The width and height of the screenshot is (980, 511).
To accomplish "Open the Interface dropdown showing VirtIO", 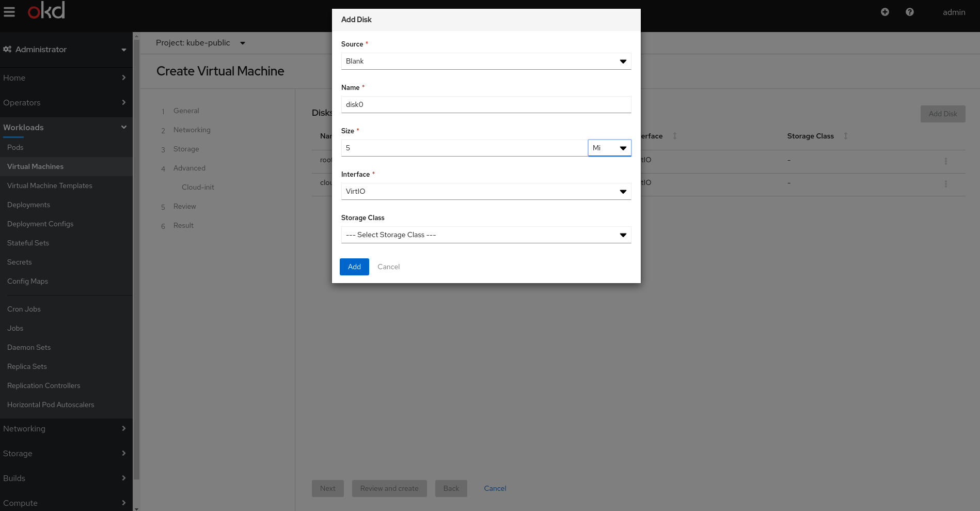I will [x=486, y=191].
